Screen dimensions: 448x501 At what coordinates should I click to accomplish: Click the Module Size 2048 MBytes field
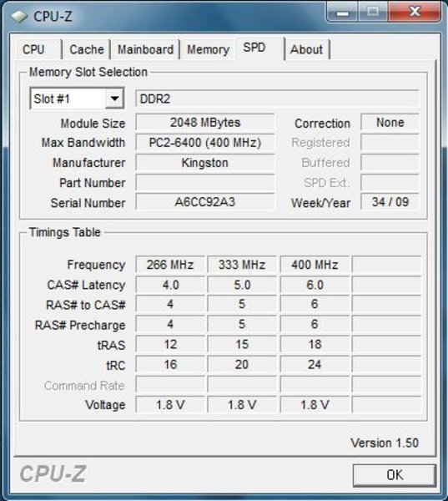coord(205,123)
